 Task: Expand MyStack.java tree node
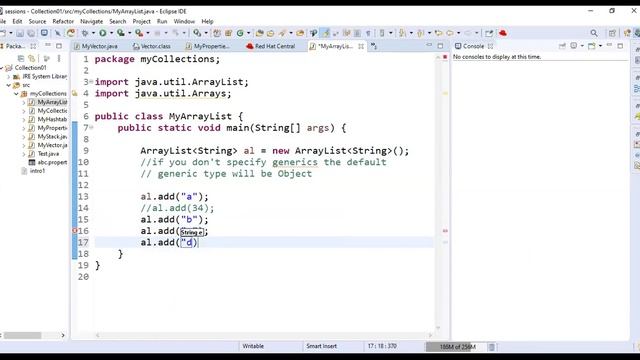click(24, 136)
